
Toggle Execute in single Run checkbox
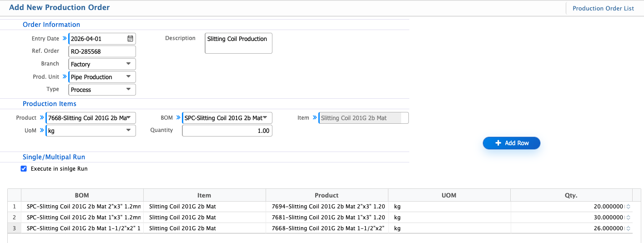[x=24, y=168]
